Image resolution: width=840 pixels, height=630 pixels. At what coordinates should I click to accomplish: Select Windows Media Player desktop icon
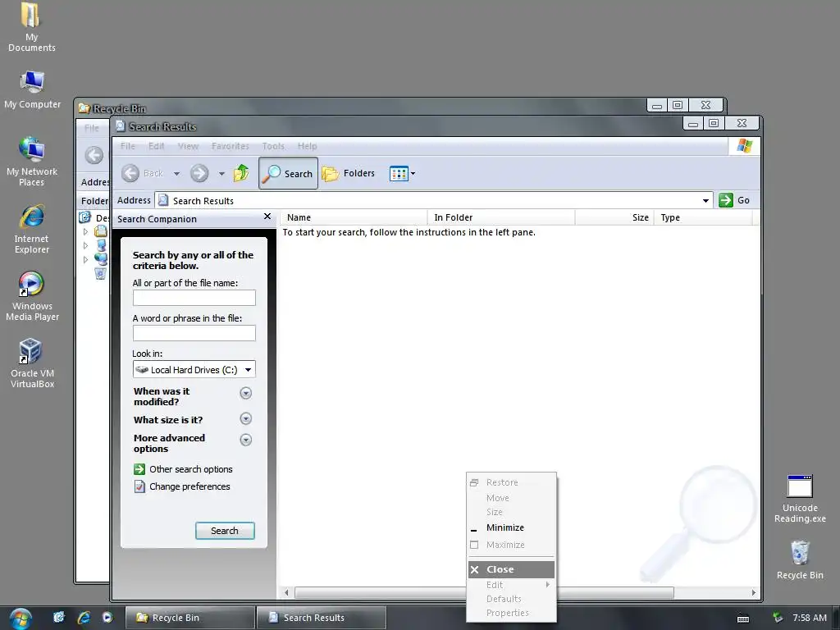pyautogui.click(x=32, y=295)
